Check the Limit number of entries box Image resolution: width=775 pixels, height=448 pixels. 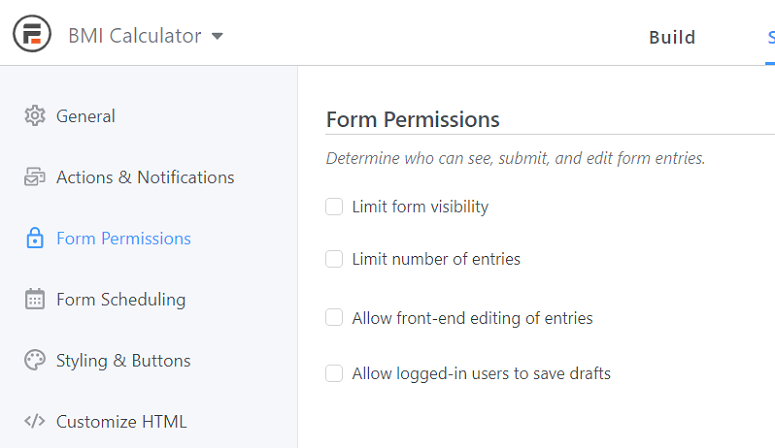(x=334, y=259)
